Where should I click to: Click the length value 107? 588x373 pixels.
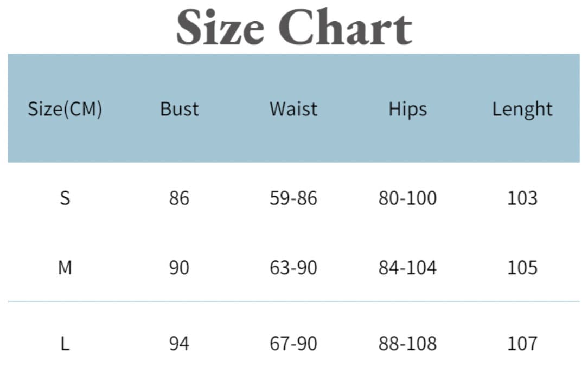point(522,344)
